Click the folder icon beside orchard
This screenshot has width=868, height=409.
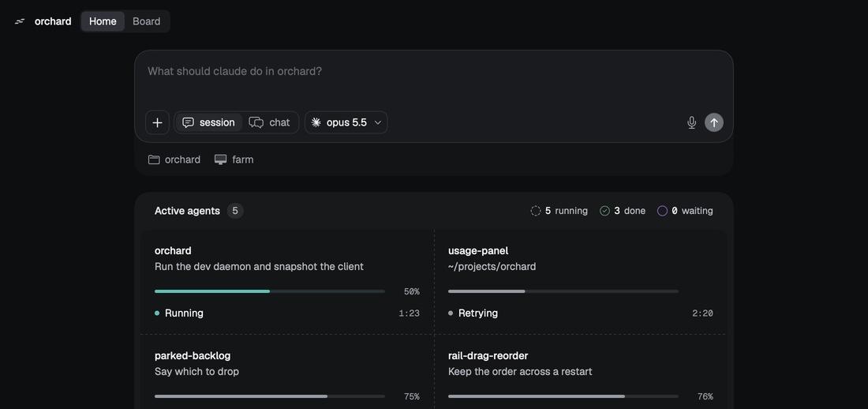coord(154,159)
